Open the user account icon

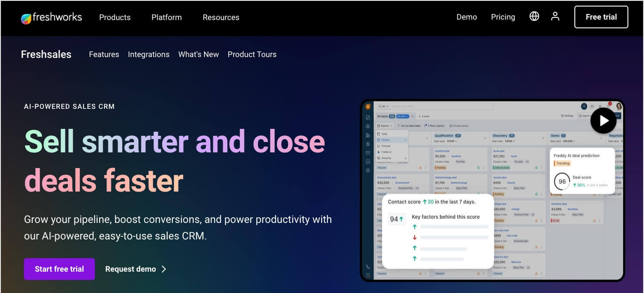(x=555, y=17)
